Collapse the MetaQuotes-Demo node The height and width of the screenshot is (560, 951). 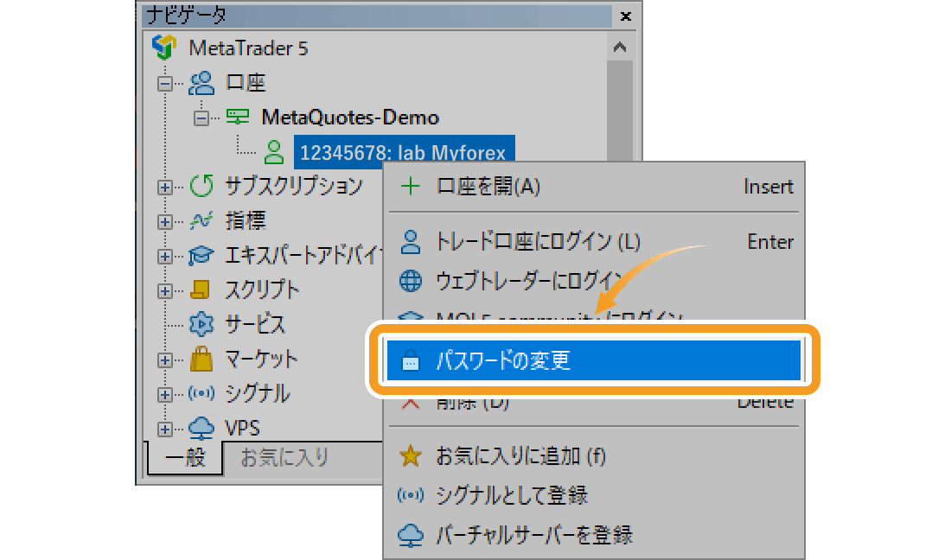coord(201,118)
